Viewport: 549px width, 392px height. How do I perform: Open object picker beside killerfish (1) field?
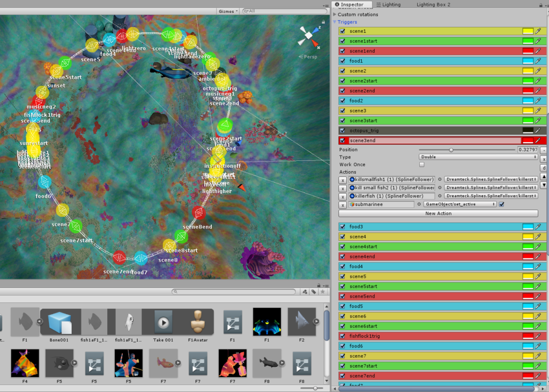pos(440,196)
